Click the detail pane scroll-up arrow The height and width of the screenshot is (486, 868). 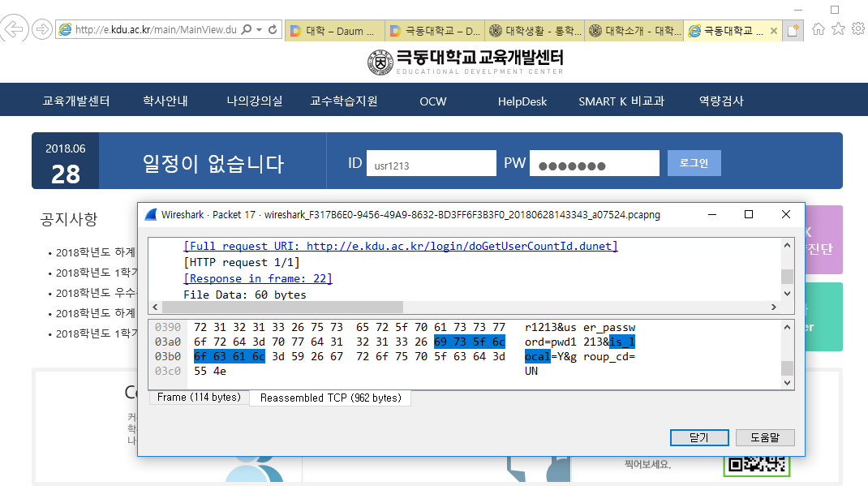[x=787, y=245]
